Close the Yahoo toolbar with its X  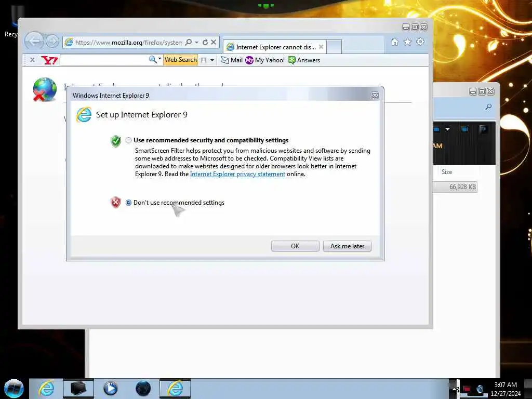click(32, 60)
